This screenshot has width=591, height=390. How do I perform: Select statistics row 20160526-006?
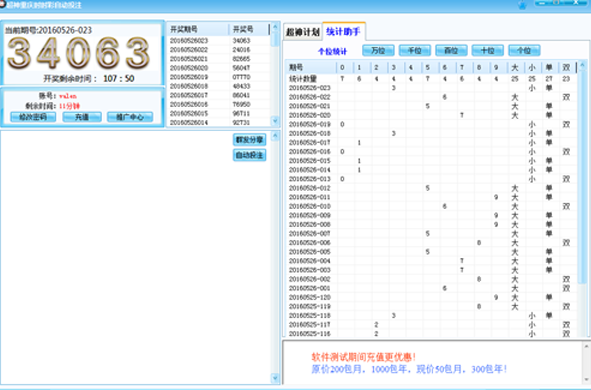[x=431, y=243]
